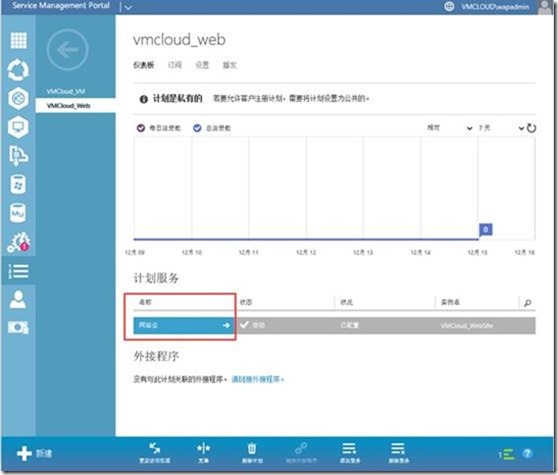
Task: Click the search magnifier in plan services table
Action: point(527,303)
